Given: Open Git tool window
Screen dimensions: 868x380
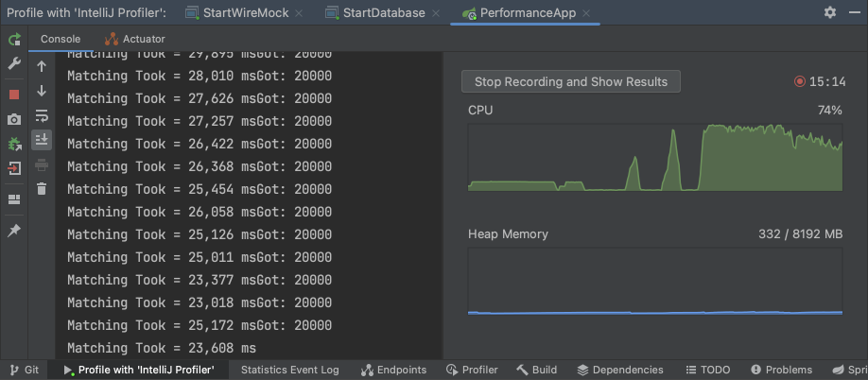Looking at the screenshot, I should coord(25,370).
